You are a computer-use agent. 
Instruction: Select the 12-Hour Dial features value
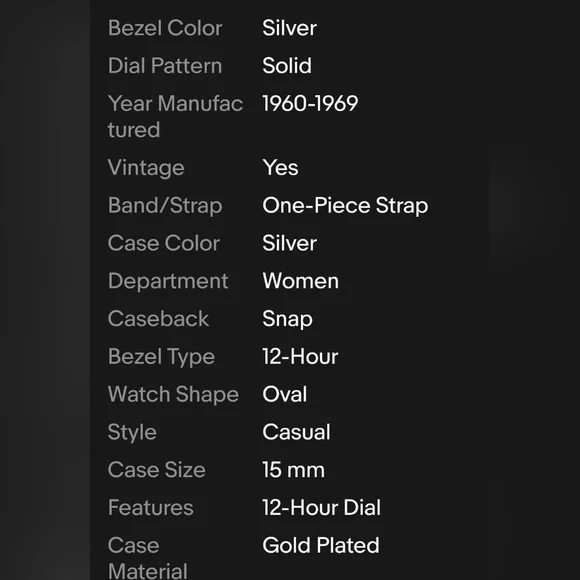coord(321,508)
